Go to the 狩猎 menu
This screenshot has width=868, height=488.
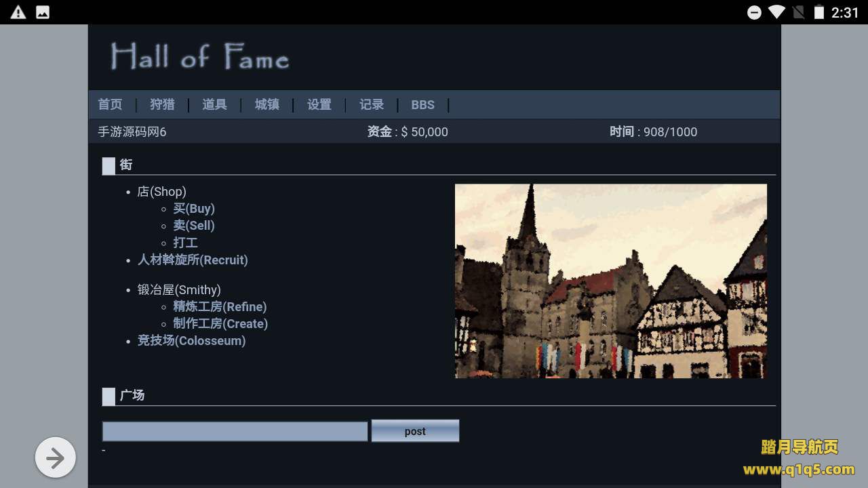tap(162, 104)
